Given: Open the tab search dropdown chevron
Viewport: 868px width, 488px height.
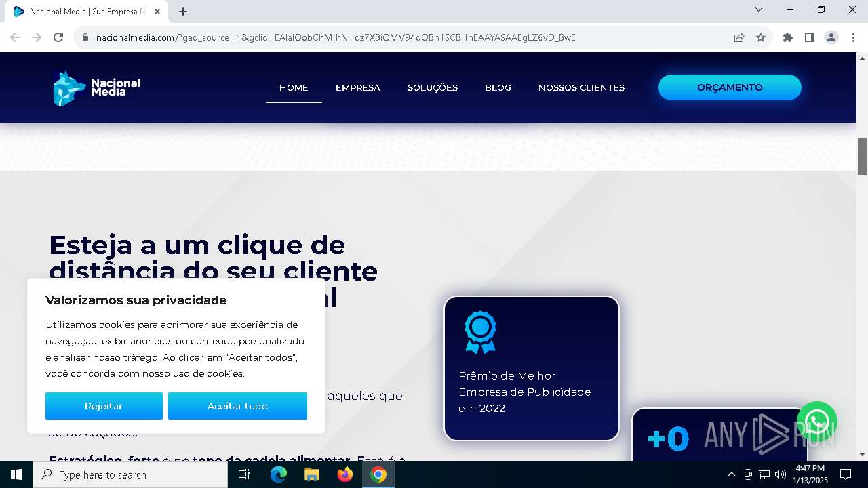Looking at the screenshot, I should coord(759,9).
